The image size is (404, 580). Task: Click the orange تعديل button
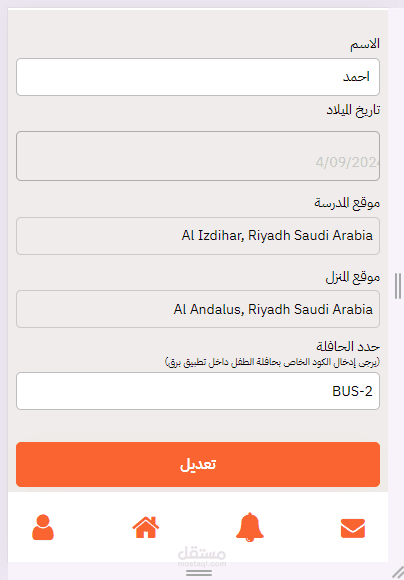pos(198,464)
